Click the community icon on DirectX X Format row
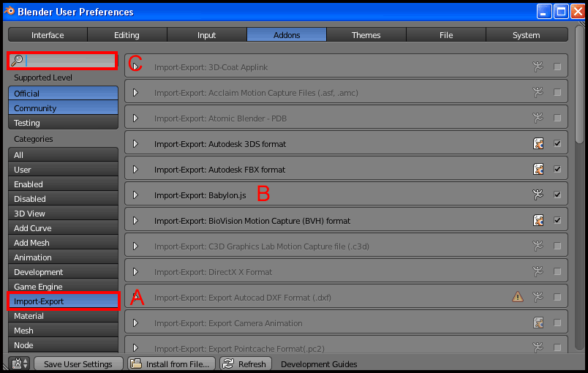Screen dimensions: 588x373 pyautogui.click(x=538, y=271)
